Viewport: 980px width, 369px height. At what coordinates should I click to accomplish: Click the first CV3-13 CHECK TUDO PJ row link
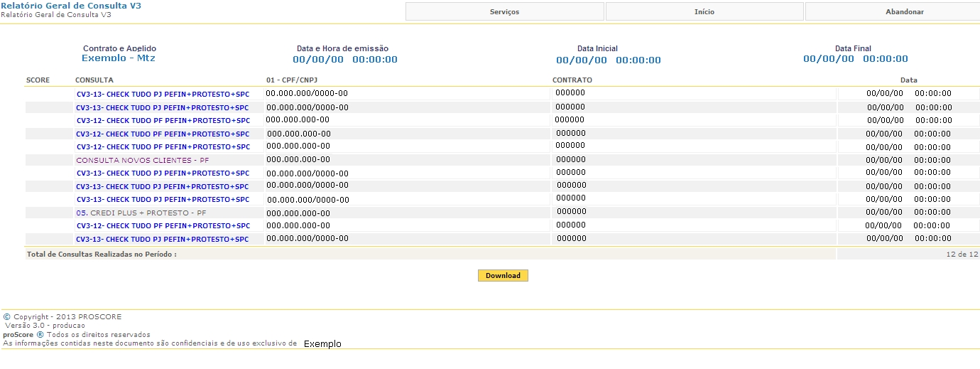click(163, 94)
